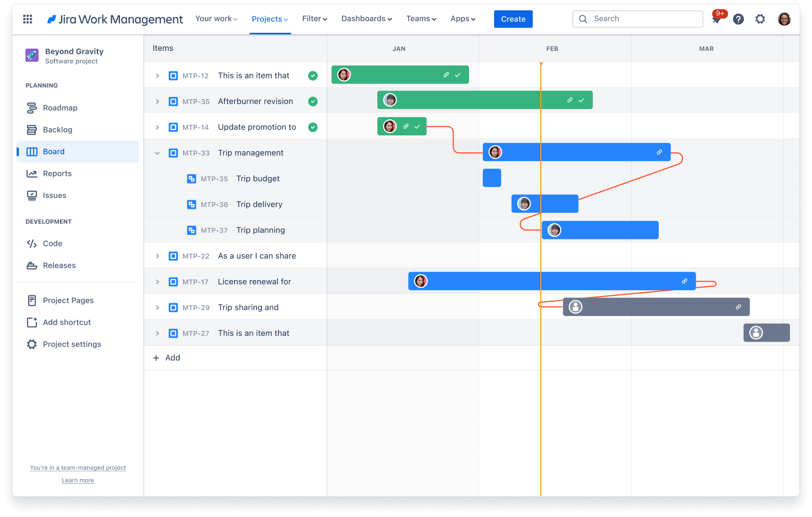Screen dimensions: 812x517
Task: Expand the License renewal row MTP-17
Action: coord(157,282)
